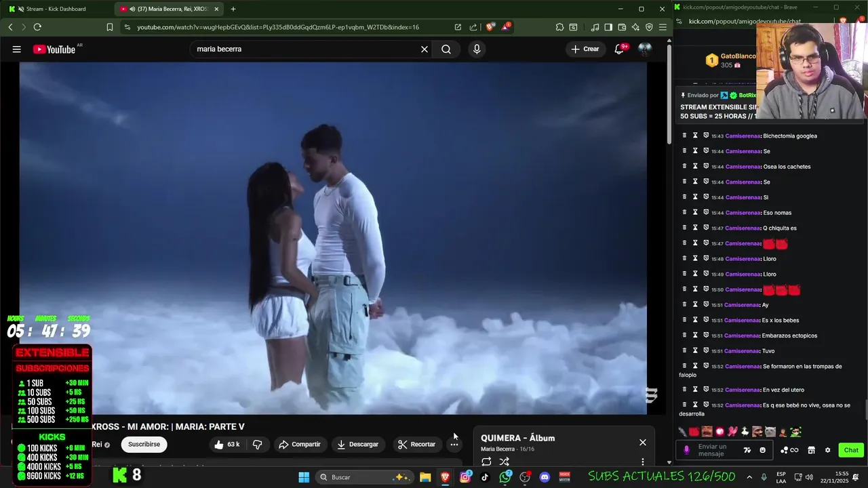Open Kick chat settings gear

[x=827, y=450]
